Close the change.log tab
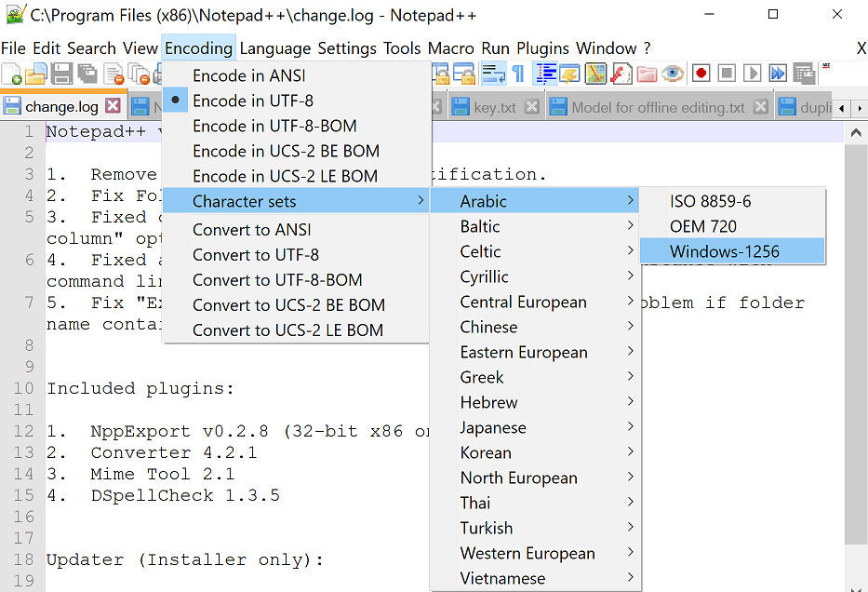This screenshot has width=868, height=592. tap(113, 106)
